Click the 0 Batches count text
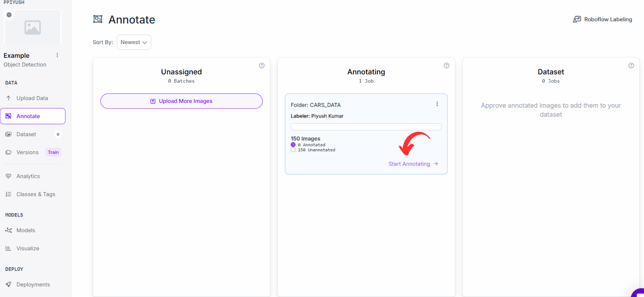The height and width of the screenshot is (297, 644). (x=182, y=81)
